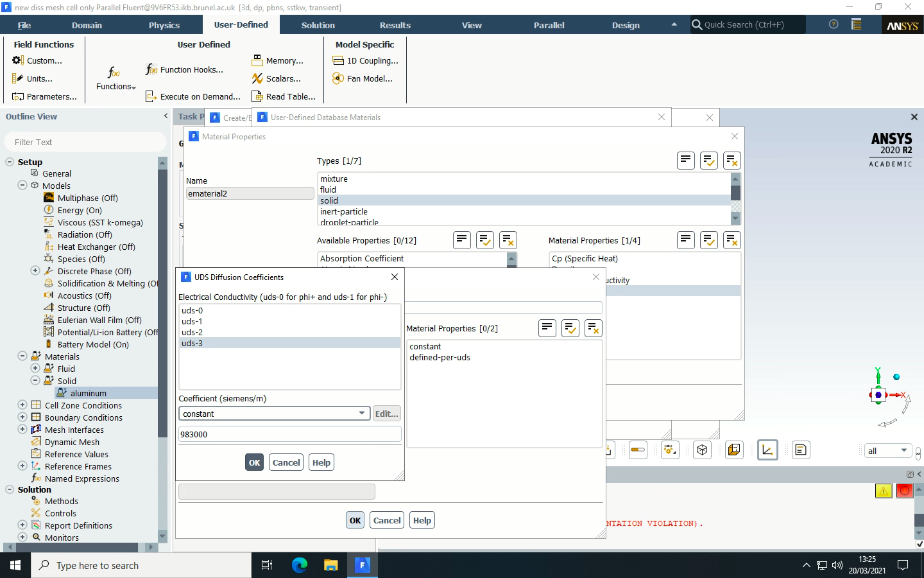
Task: Open Function Hooks dialog
Action: coord(184,69)
